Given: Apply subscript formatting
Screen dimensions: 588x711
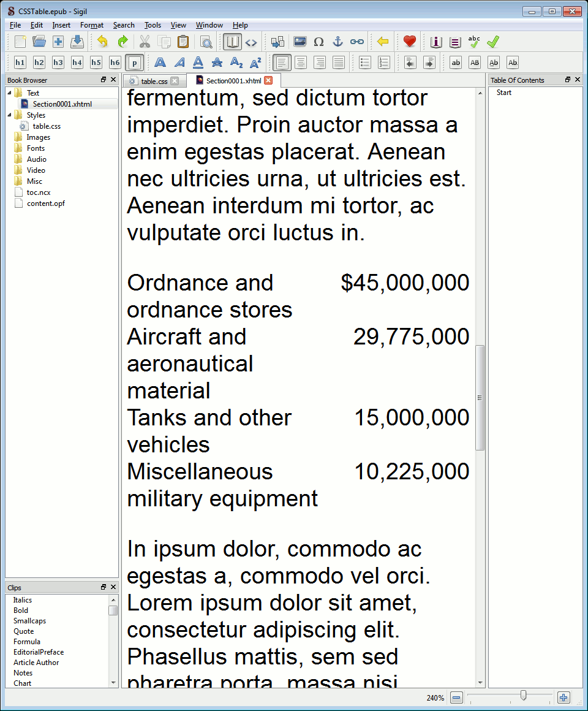Looking at the screenshot, I should [x=236, y=63].
